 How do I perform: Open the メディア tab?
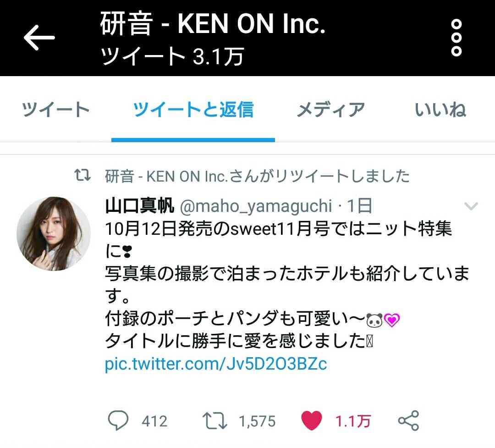[x=330, y=110]
